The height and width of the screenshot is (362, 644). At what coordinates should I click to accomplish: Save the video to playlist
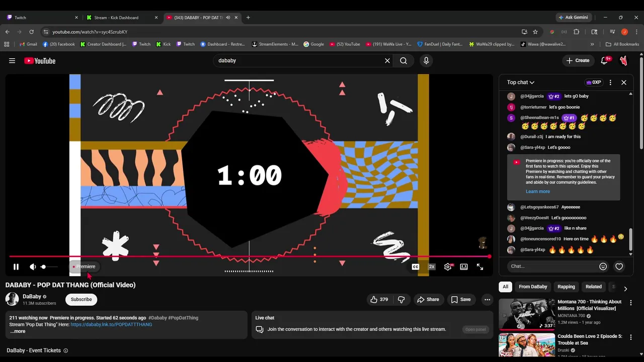click(x=461, y=300)
